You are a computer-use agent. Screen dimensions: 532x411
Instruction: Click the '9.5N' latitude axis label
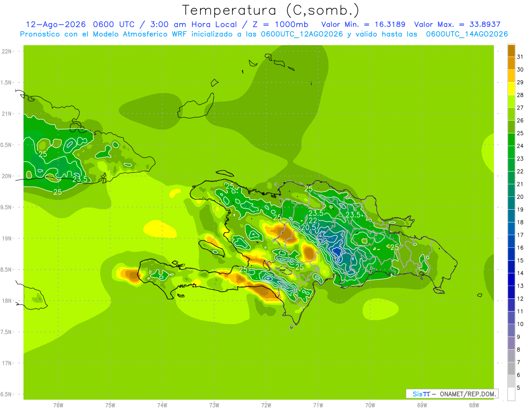(x=7, y=207)
